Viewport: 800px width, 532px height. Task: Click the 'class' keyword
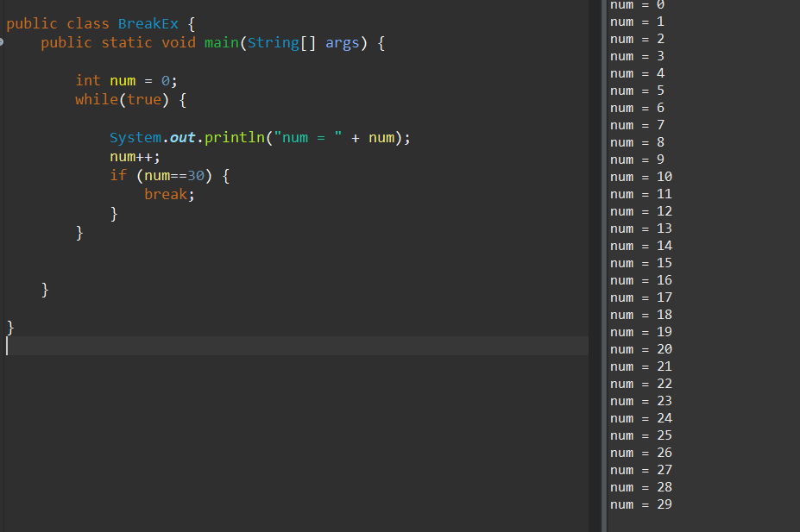coord(88,24)
